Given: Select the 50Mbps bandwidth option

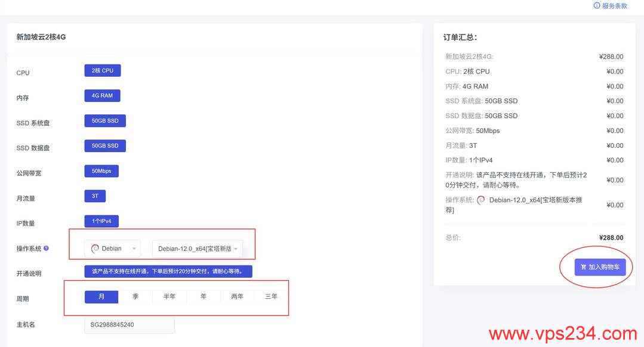Looking at the screenshot, I should coord(101,171).
